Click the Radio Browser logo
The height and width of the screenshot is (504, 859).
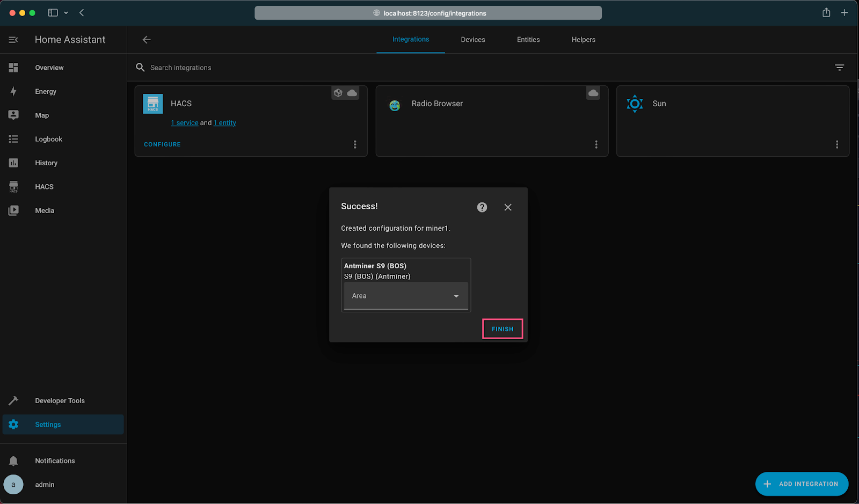click(395, 106)
